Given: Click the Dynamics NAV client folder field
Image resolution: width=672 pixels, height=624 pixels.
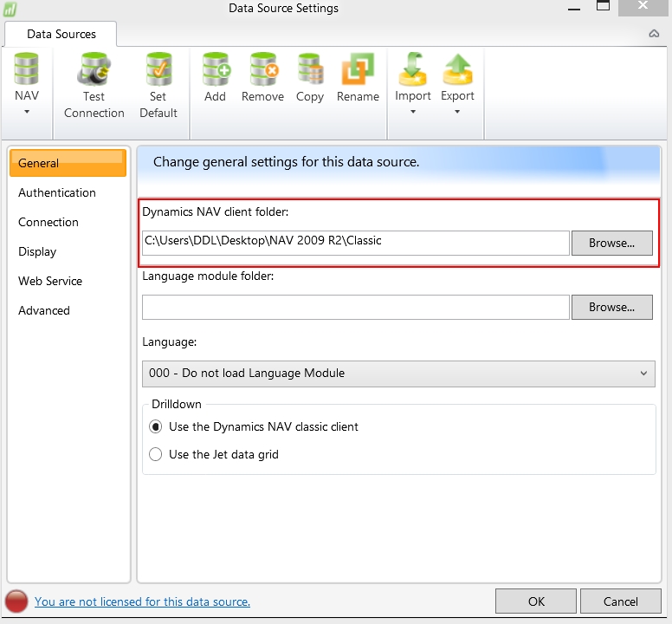Looking at the screenshot, I should (x=356, y=243).
